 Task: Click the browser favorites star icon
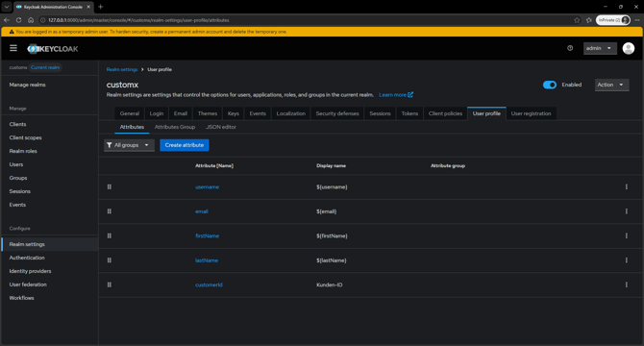pyautogui.click(x=577, y=20)
